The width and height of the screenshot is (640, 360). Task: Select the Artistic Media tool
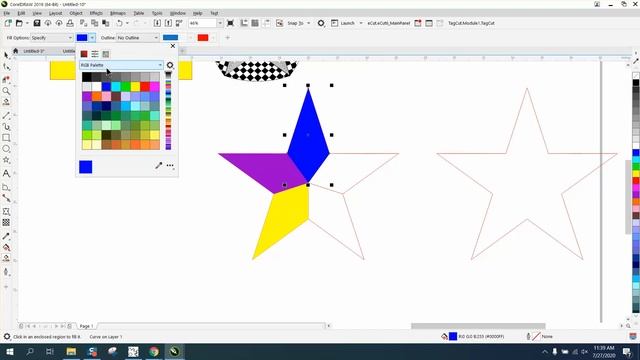click(6, 127)
